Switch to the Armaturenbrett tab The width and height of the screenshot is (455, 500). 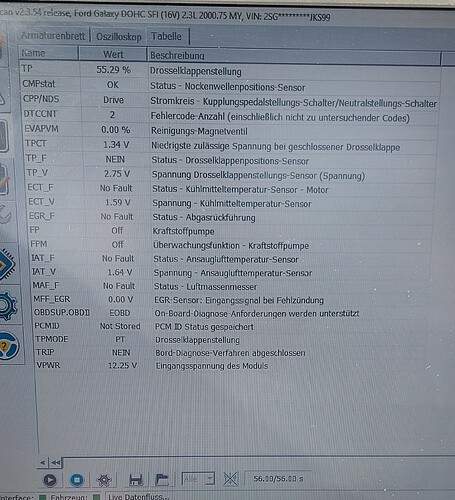pos(53,35)
